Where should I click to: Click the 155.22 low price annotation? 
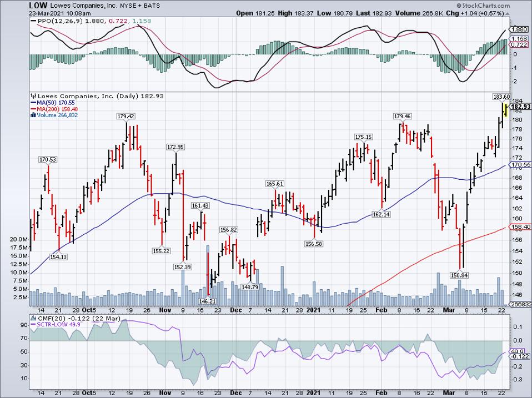pyautogui.click(x=161, y=251)
